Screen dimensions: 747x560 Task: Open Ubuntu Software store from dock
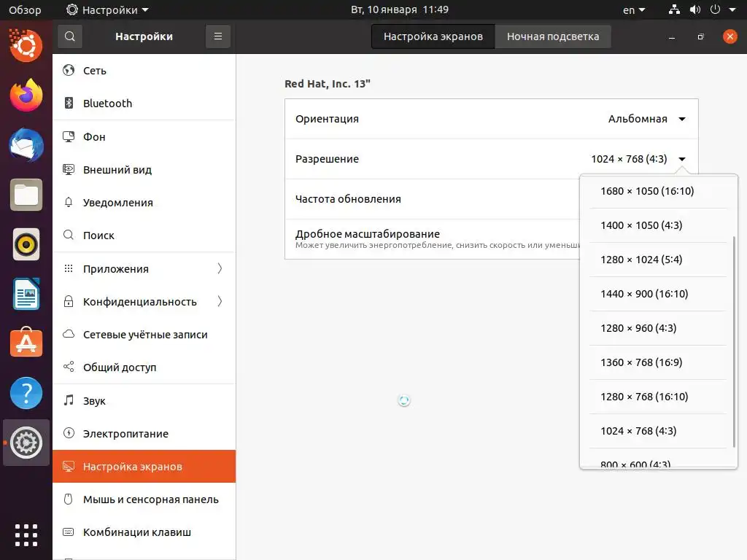tap(26, 343)
